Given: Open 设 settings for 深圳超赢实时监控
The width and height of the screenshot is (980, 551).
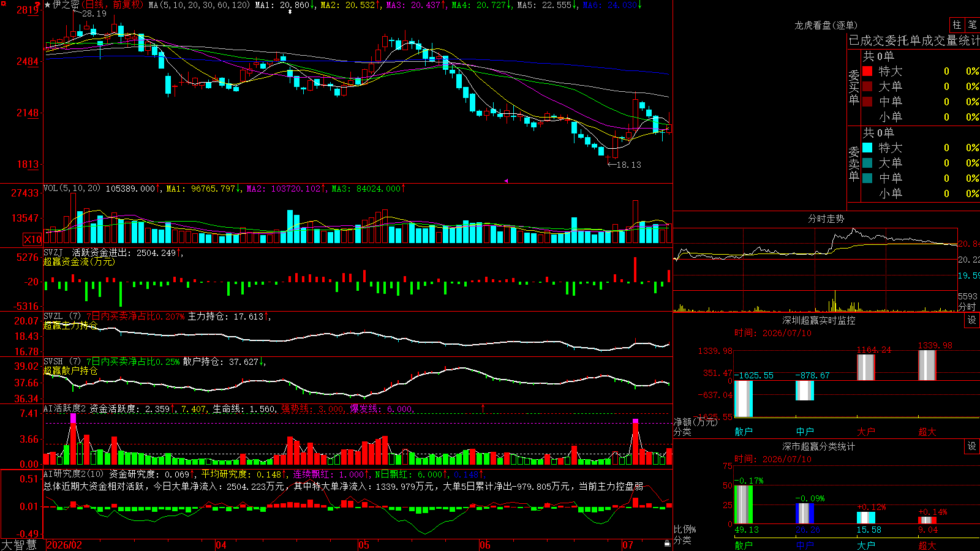Looking at the screenshot, I should point(972,320).
